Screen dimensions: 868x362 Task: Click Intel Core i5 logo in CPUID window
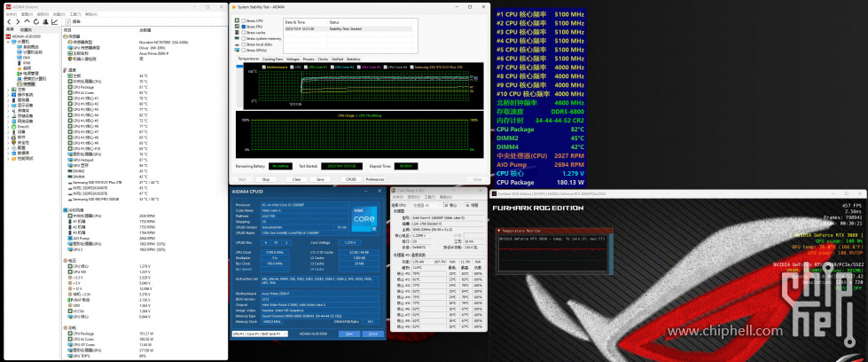[364, 218]
